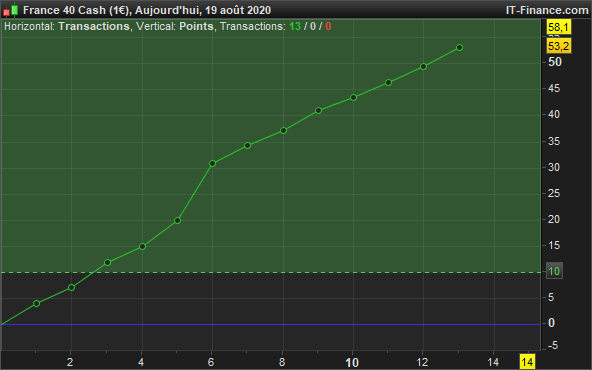Click the green 10 level label on axis
The width and height of the screenshot is (592, 370).
[554, 271]
